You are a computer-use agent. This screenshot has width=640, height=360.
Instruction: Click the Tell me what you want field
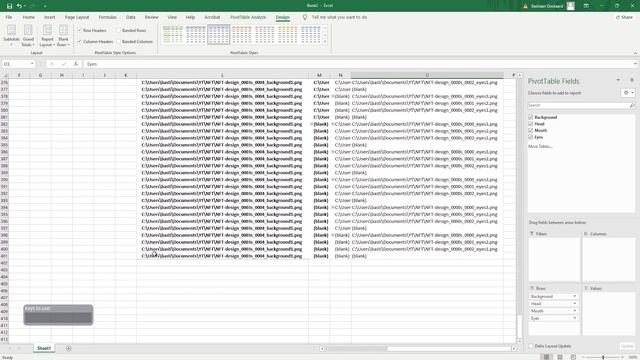pyautogui.click(x=339, y=17)
